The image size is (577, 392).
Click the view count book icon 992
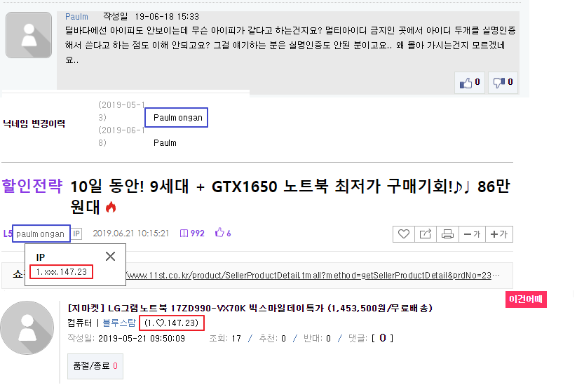click(192, 234)
